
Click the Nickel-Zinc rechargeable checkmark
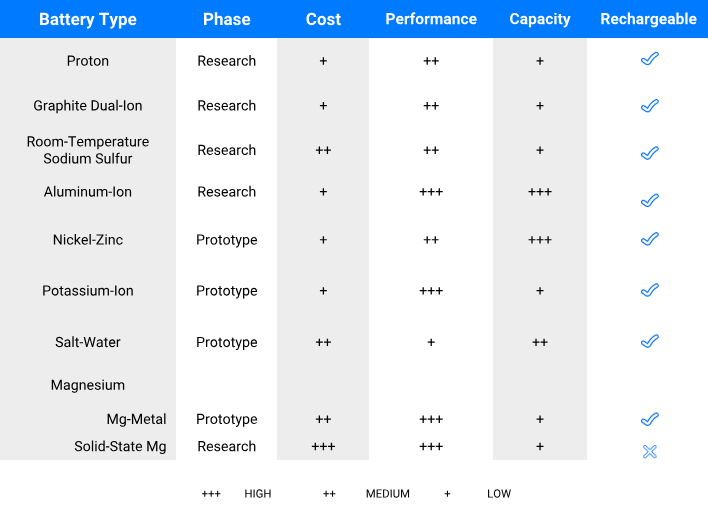pyautogui.click(x=649, y=239)
